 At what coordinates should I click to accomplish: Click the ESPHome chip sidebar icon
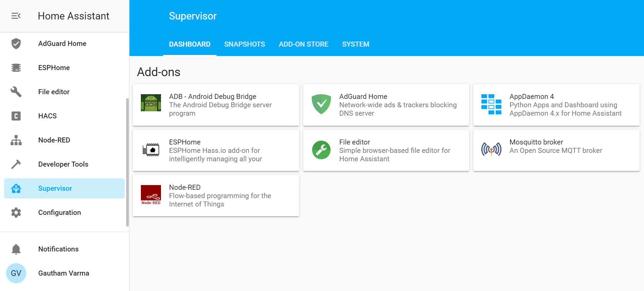pyautogui.click(x=16, y=68)
